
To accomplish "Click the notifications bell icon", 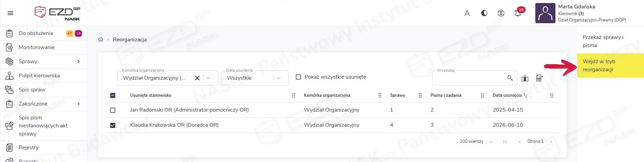I will pyautogui.click(x=518, y=13).
